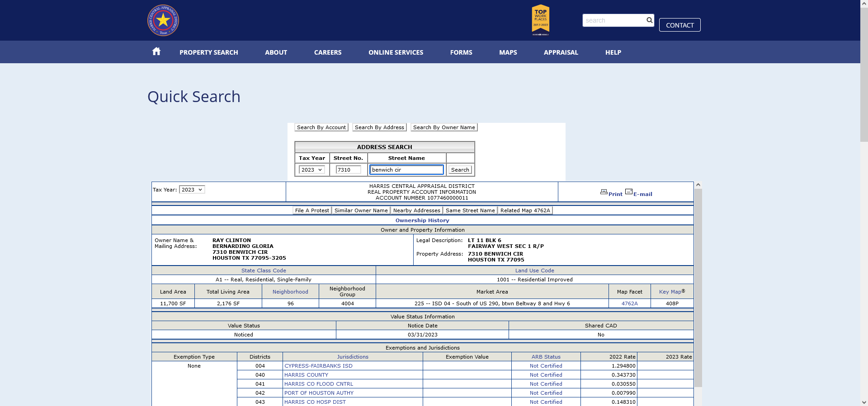Open HARRIS CO HOSP DIST link

tap(315, 402)
